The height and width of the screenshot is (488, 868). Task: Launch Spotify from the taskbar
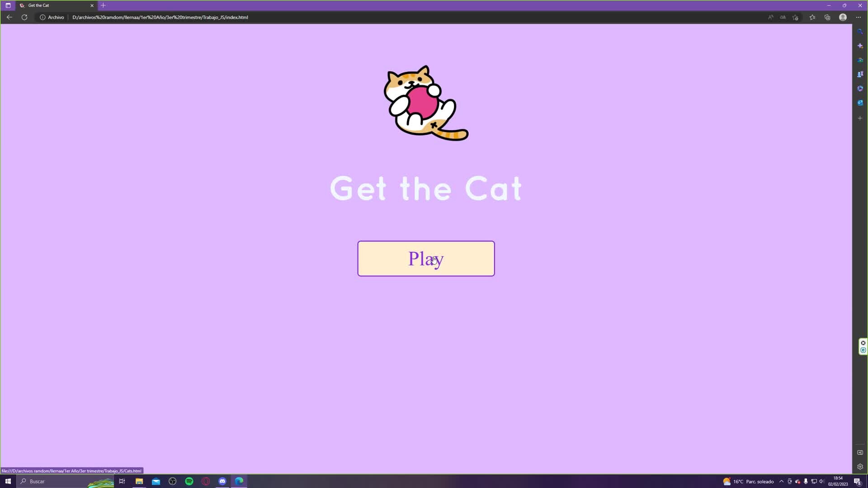pos(189,481)
